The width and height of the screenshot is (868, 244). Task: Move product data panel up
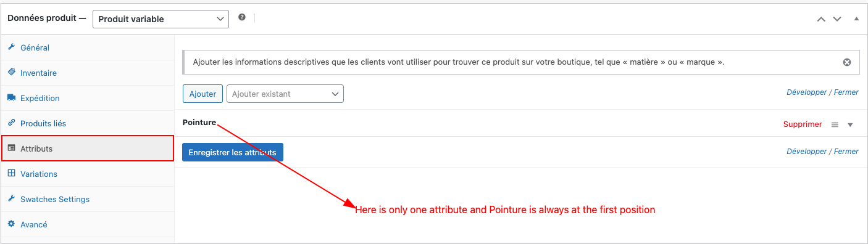pos(821,19)
